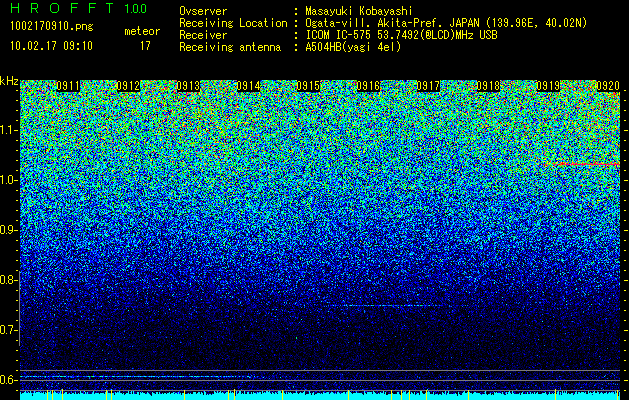
Task: Click the 0.6 frequency axis label
Action: click(8, 380)
